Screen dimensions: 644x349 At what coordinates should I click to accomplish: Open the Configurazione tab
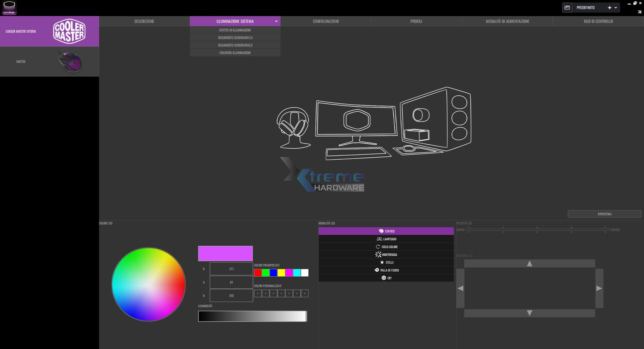click(326, 21)
